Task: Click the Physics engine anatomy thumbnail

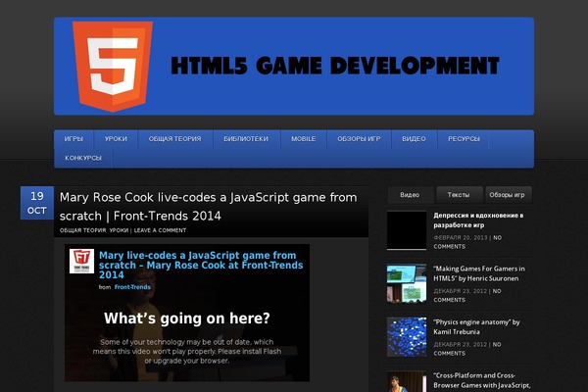Action: [x=407, y=337]
